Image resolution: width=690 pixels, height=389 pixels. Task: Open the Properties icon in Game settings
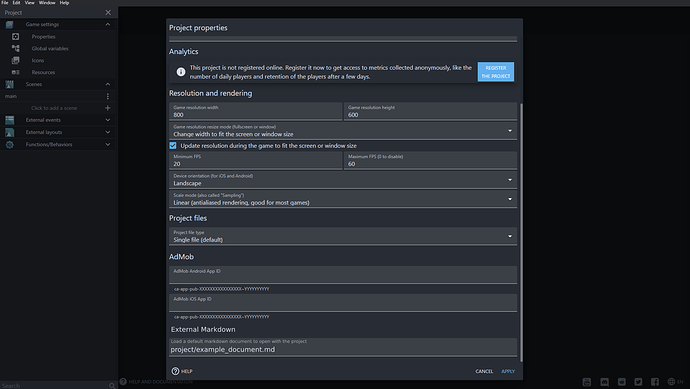tap(15, 37)
